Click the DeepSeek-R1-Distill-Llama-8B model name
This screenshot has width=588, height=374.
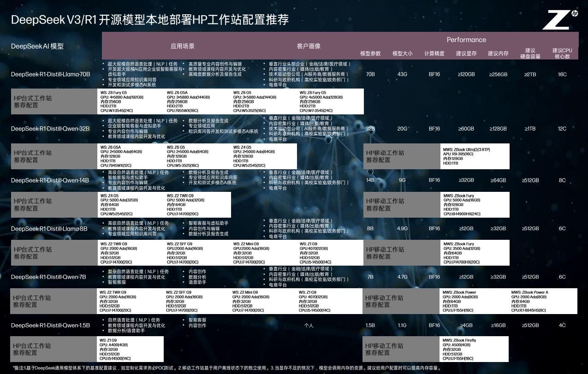coord(49,229)
